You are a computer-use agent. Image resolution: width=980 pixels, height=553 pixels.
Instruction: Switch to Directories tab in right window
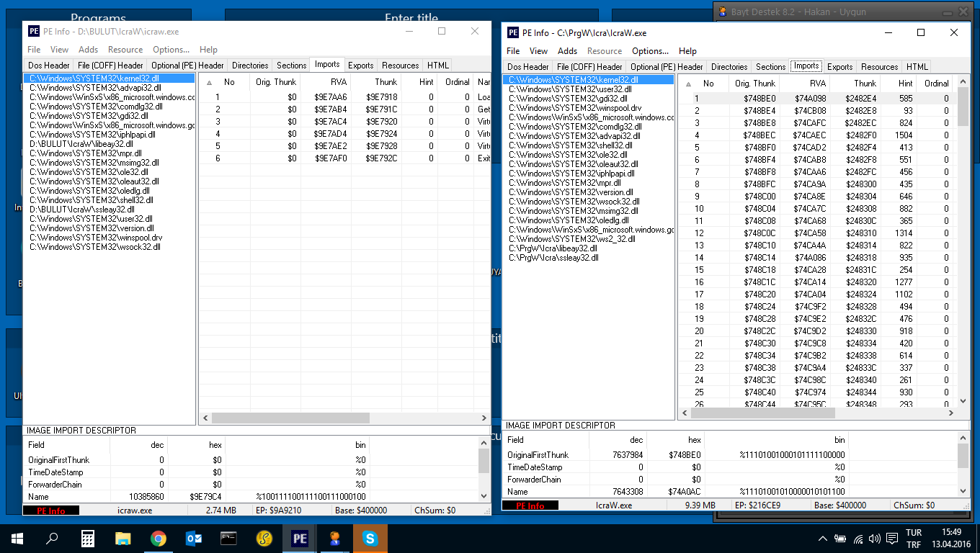tap(729, 67)
